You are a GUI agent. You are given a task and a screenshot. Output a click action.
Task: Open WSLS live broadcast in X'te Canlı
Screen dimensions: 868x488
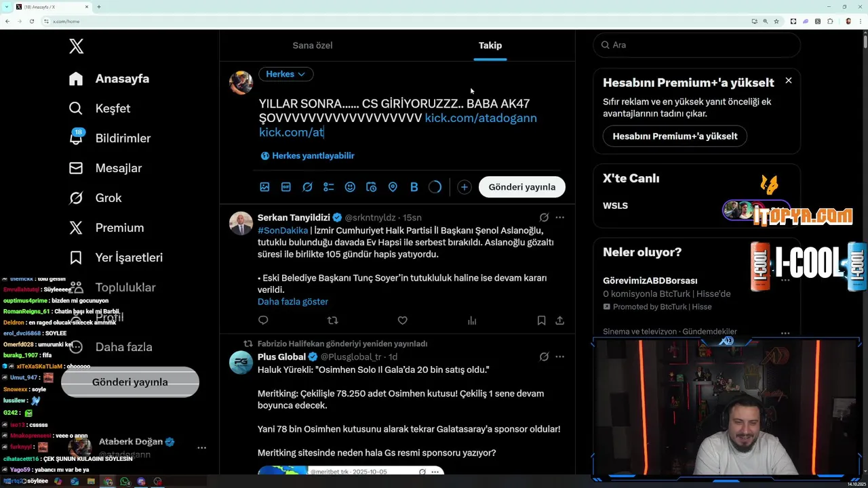(x=696, y=206)
